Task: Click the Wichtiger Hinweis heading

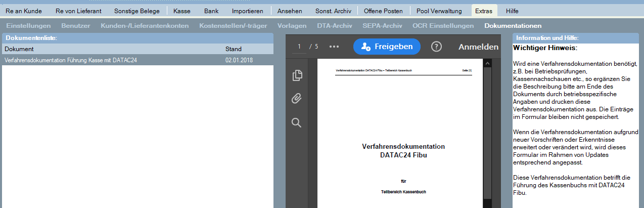Action: pos(545,48)
